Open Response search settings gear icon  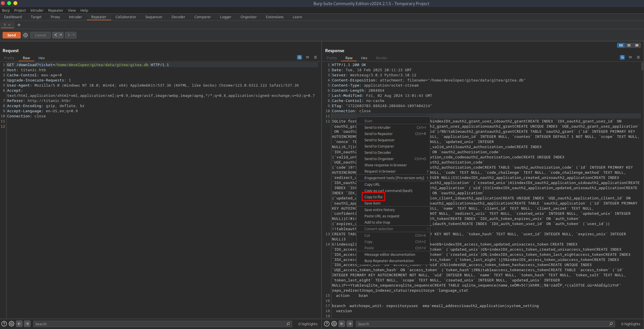click(334, 324)
